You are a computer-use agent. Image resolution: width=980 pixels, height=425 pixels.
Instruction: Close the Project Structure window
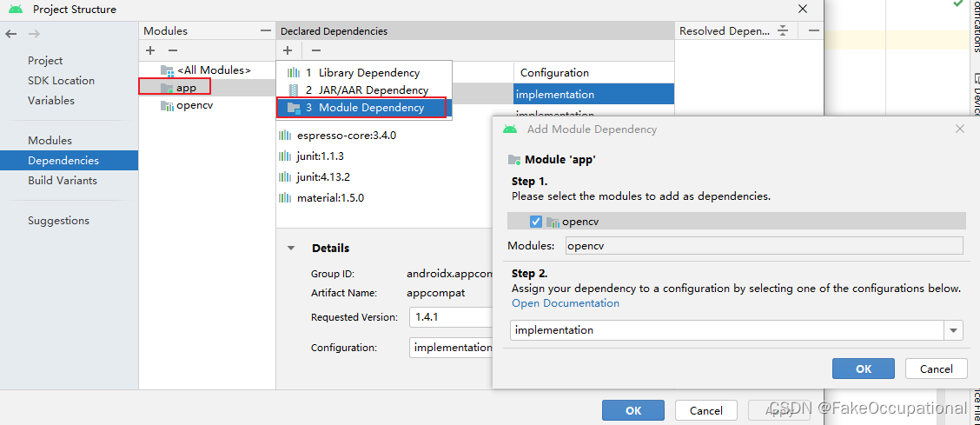tap(803, 9)
